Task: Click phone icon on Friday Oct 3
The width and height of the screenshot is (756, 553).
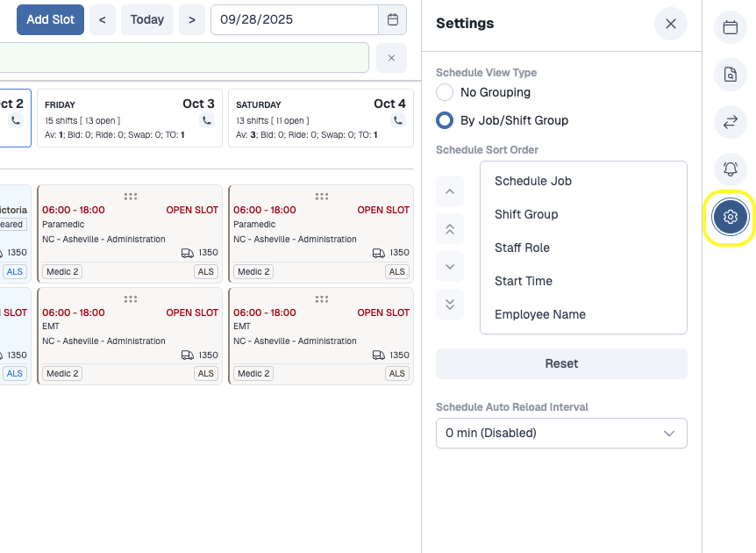Action: [x=207, y=120]
